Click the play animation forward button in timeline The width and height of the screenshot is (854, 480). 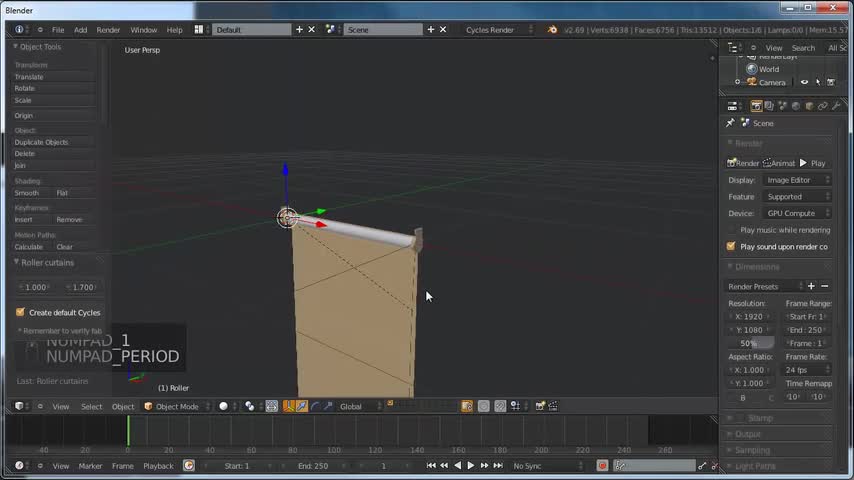click(471, 466)
